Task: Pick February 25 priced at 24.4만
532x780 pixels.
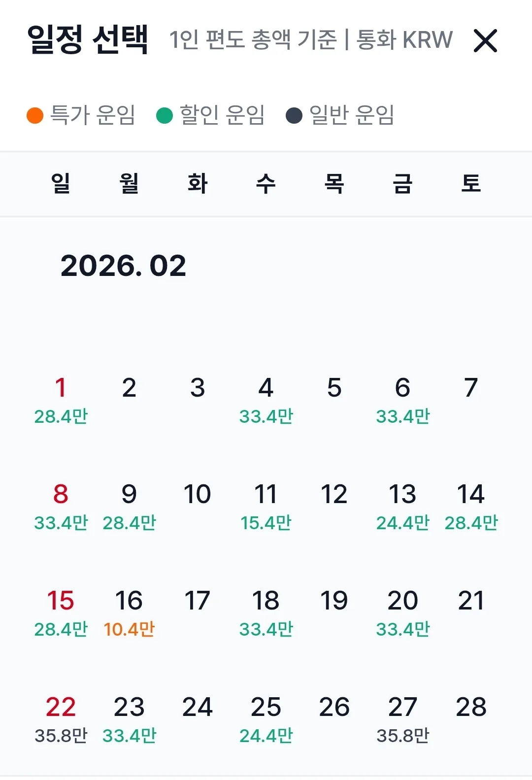Action: click(266, 719)
